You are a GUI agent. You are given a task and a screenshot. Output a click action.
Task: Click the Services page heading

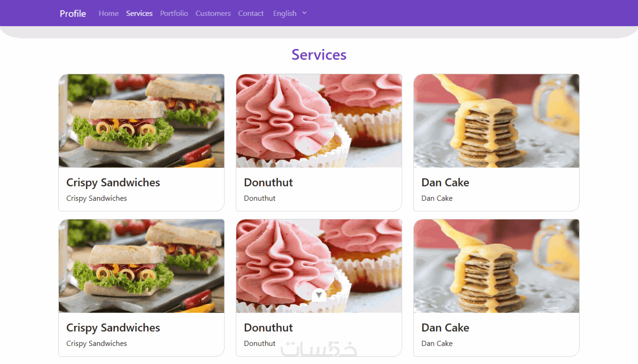pos(319,55)
